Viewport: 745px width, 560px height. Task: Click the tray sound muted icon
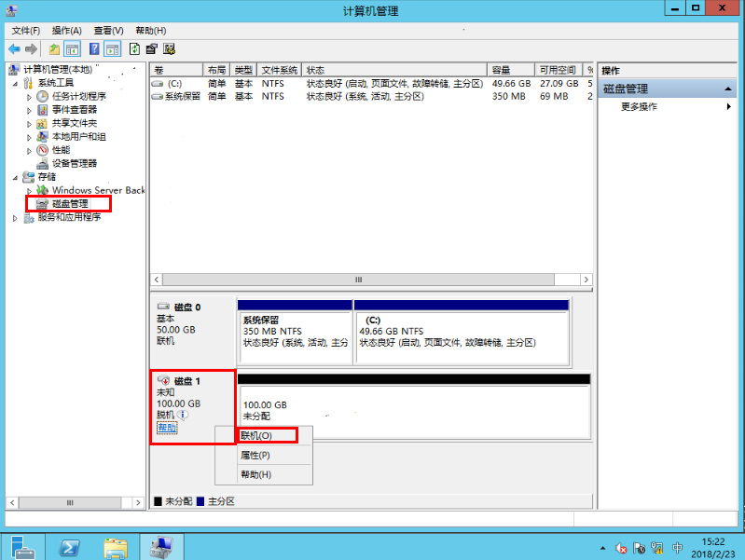click(621, 548)
